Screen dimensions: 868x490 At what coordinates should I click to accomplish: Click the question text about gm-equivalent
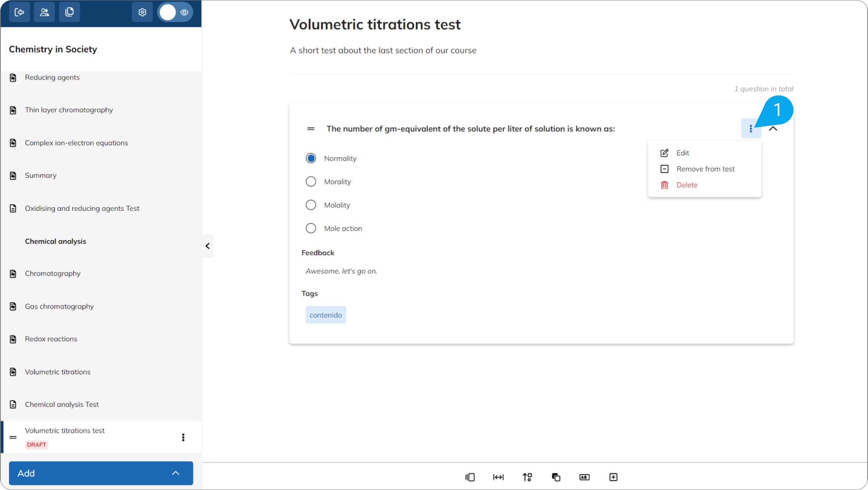pos(471,129)
